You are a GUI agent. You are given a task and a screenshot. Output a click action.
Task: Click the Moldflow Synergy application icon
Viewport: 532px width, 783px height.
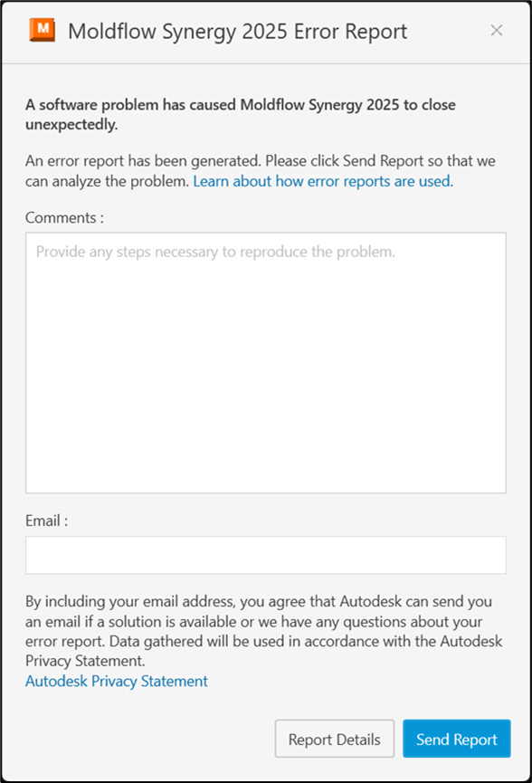pyautogui.click(x=38, y=30)
